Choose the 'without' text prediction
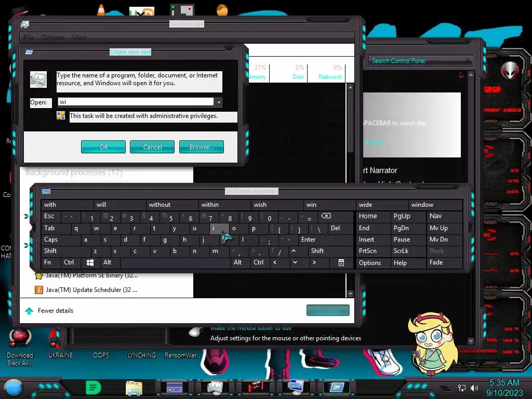Viewport: 532px width, 399px height. tap(172, 205)
